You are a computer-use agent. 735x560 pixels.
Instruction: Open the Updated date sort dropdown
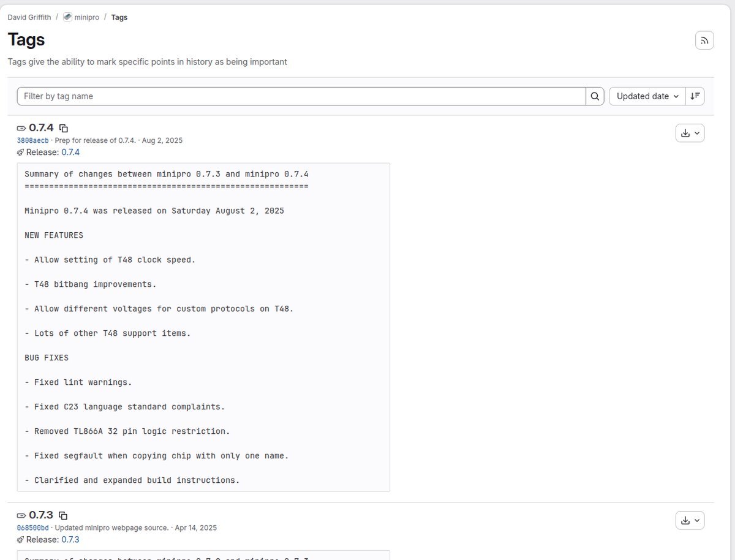tap(647, 96)
